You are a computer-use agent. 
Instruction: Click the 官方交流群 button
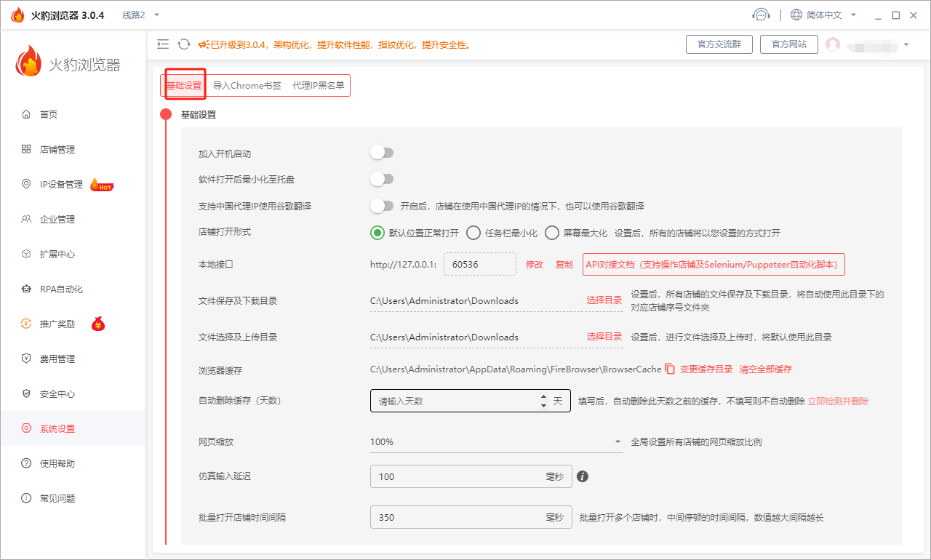coord(719,44)
